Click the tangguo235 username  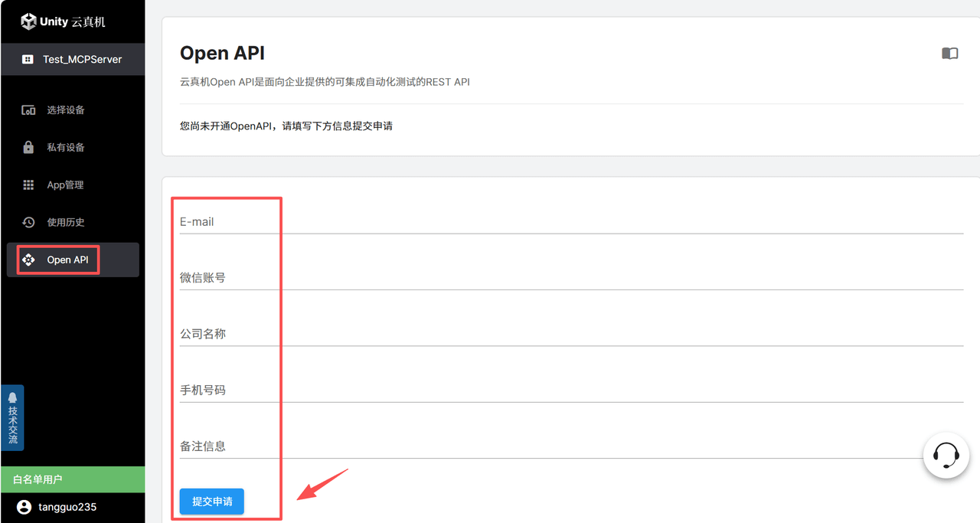pyautogui.click(x=67, y=507)
